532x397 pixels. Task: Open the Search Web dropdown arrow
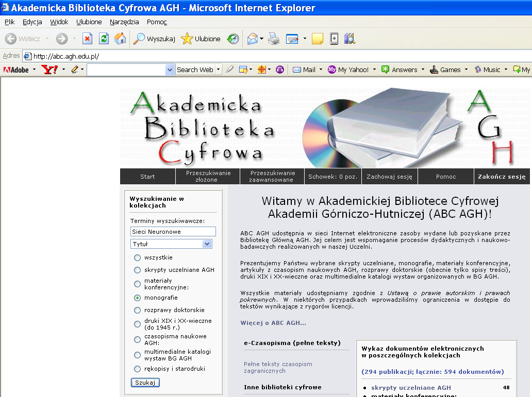(x=219, y=70)
